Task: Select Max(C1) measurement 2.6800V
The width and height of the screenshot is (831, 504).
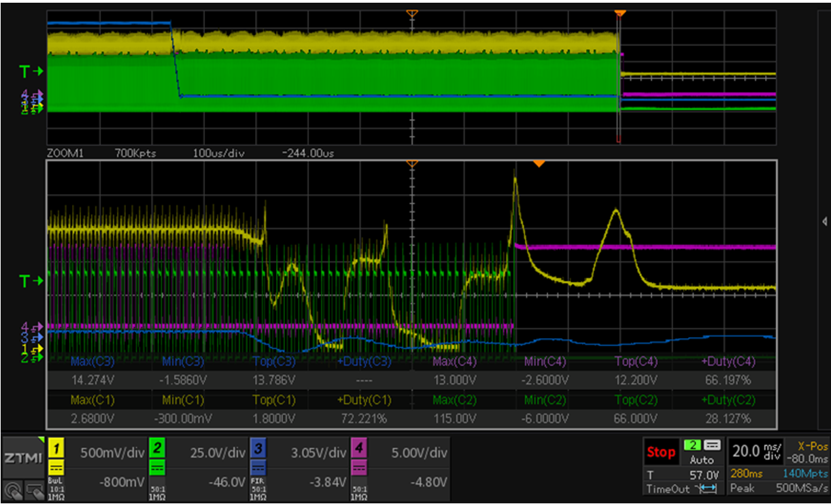Action: pos(92,418)
